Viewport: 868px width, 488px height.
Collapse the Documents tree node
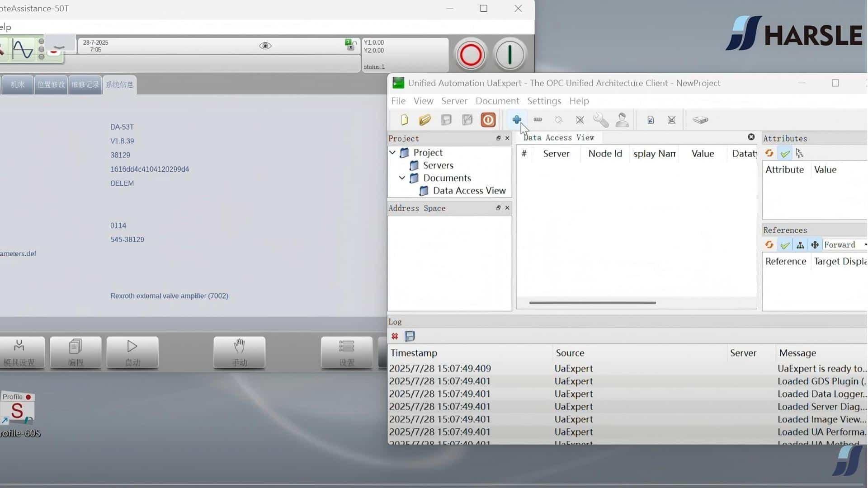pos(402,178)
